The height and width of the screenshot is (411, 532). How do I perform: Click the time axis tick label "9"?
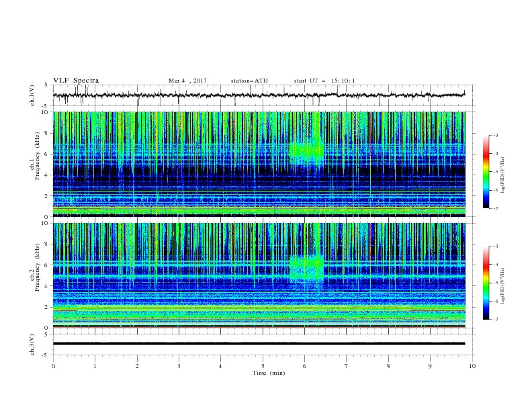pos(430,366)
